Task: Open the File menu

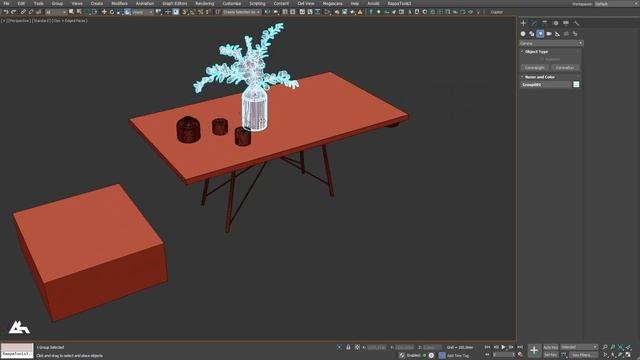Action: 6,3
